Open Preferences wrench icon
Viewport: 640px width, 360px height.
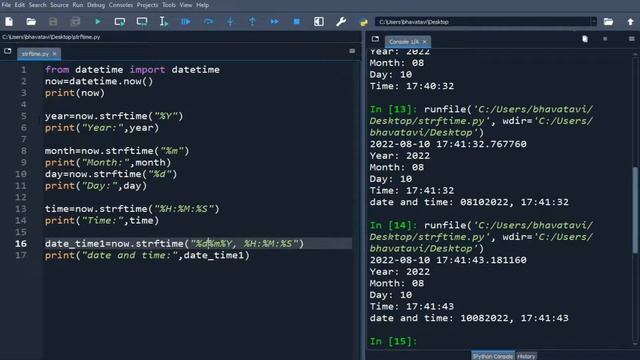click(341, 22)
